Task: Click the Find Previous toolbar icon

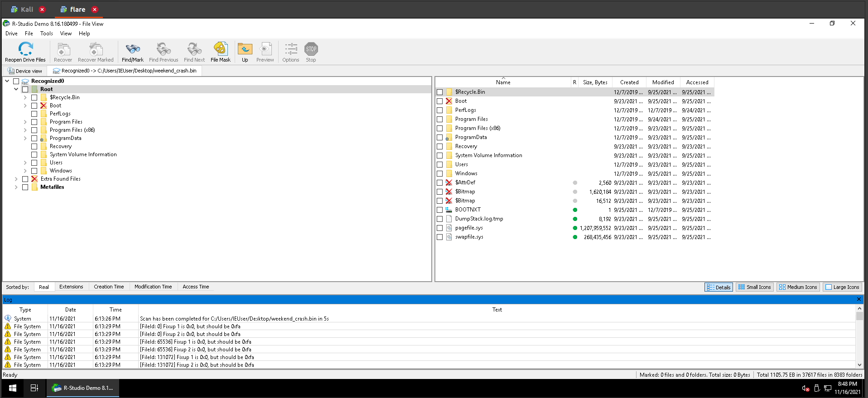Action: pyautogui.click(x=164, y=49)
